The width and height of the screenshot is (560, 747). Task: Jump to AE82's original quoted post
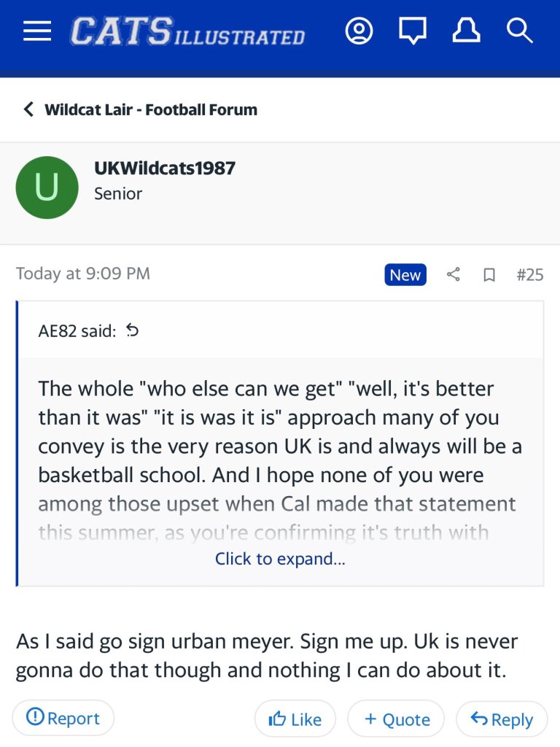coord(132,331)
